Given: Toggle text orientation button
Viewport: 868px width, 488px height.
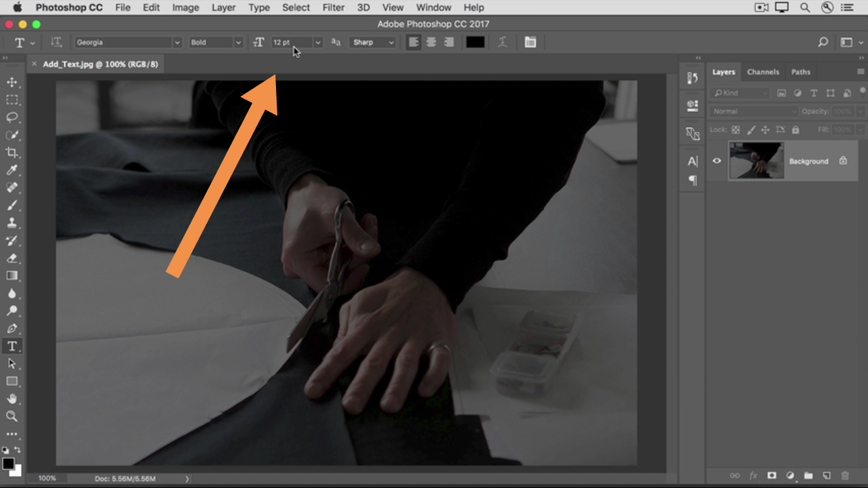Looking at the screenshot, I should [x=56, y=42].
